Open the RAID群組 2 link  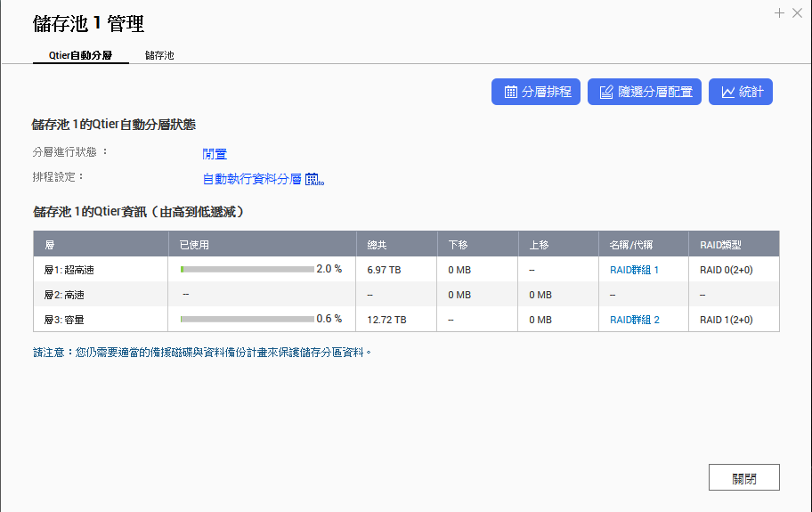click(634, 319)
